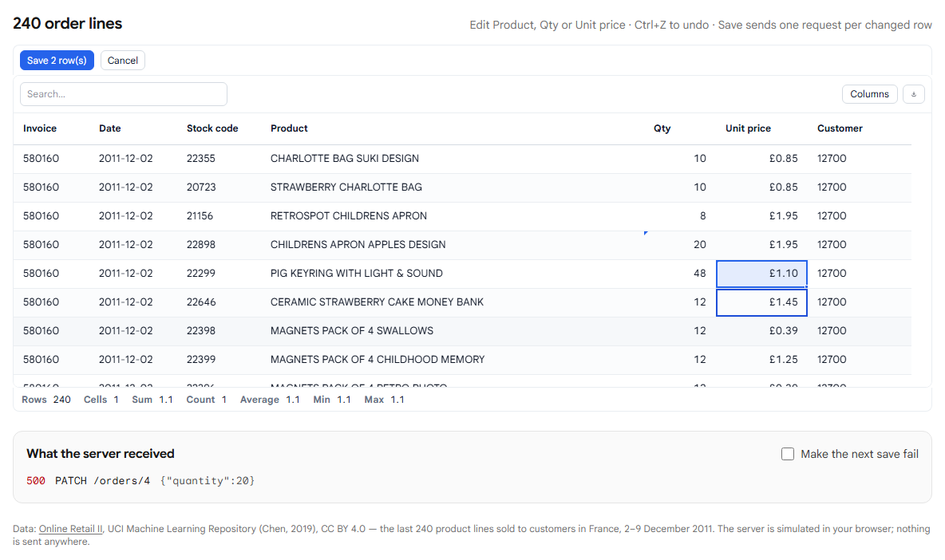Click the download/export icon button
The height and width of the screenshot is (560, 945).
point(914,94)
